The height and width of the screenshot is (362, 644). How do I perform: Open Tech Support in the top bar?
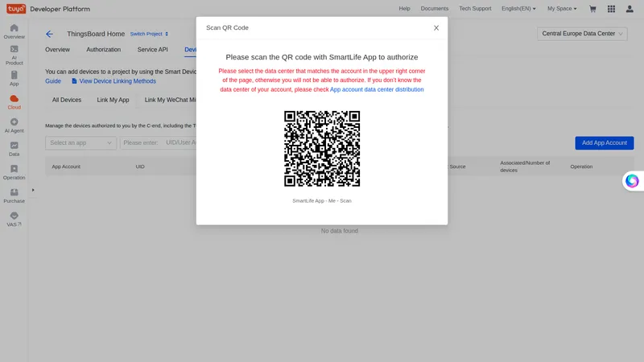pyautogui.click(x=475, y=9)
